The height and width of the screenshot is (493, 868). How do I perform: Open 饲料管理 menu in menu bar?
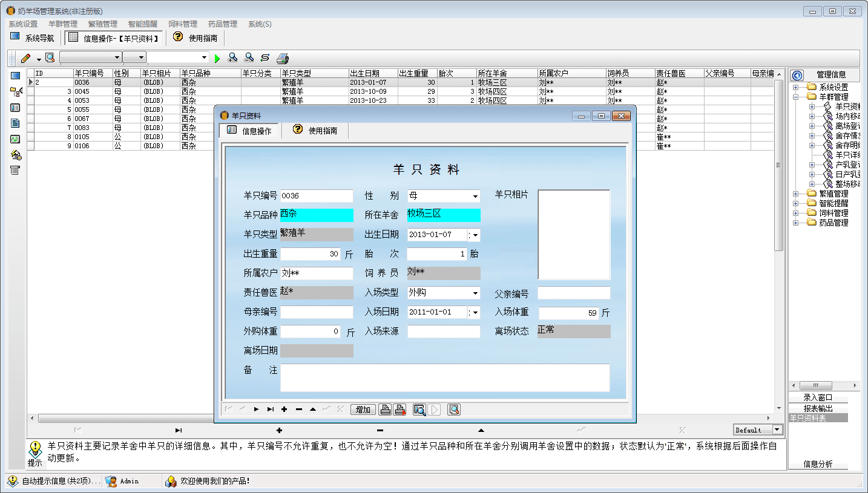[x=183, y=24]
